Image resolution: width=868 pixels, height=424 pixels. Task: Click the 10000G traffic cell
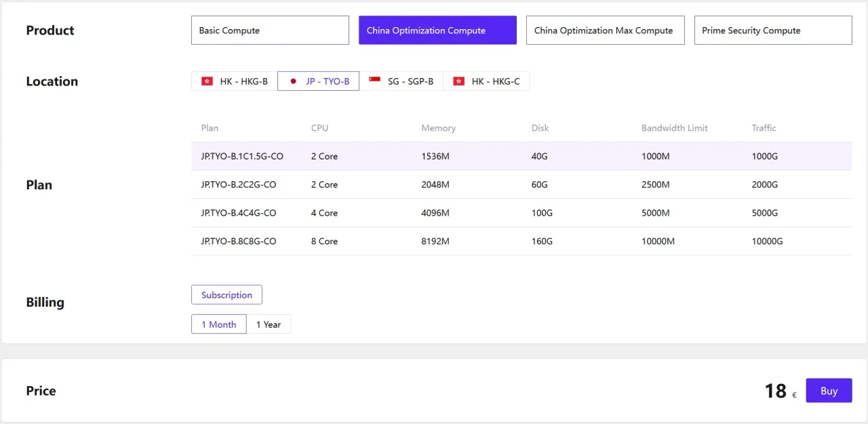767,242
